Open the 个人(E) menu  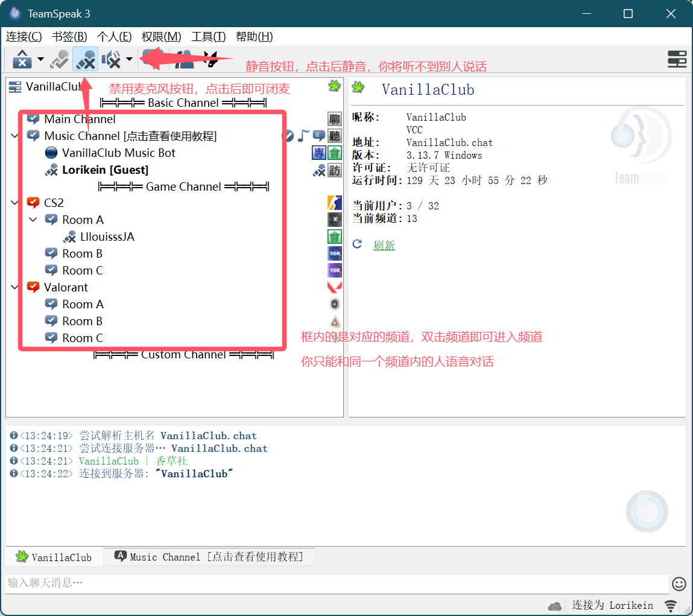coord(115,37)
